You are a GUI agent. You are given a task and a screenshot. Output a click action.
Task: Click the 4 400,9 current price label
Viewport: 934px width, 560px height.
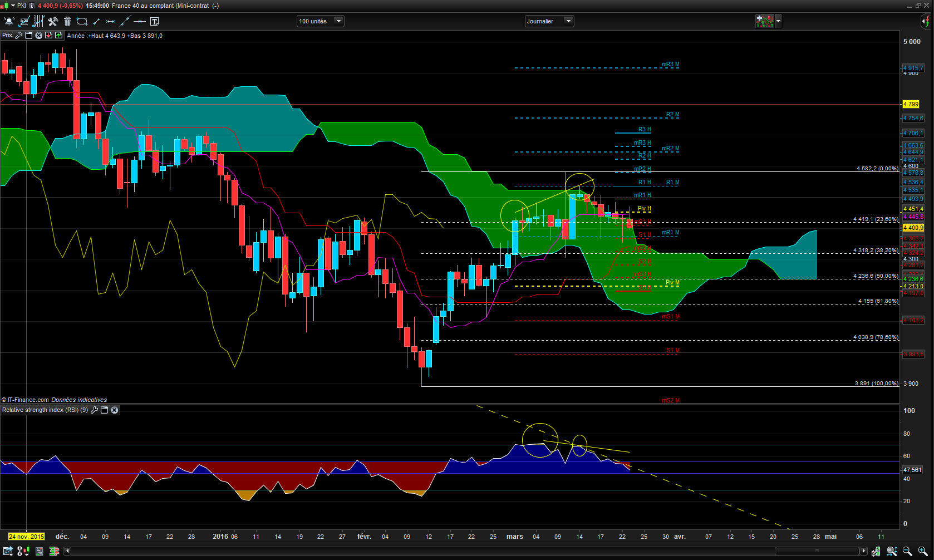pos(913,228)
